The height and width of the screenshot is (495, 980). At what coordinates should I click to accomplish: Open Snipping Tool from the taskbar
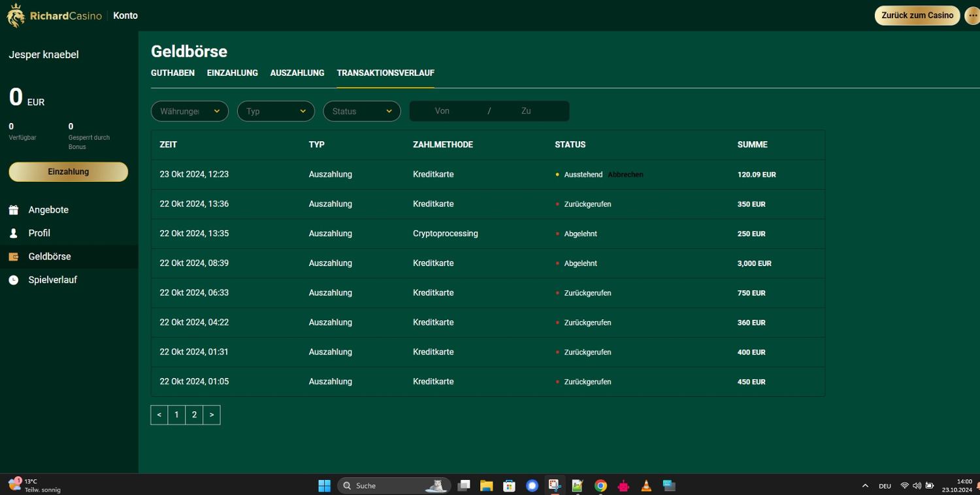click(555, 485)
